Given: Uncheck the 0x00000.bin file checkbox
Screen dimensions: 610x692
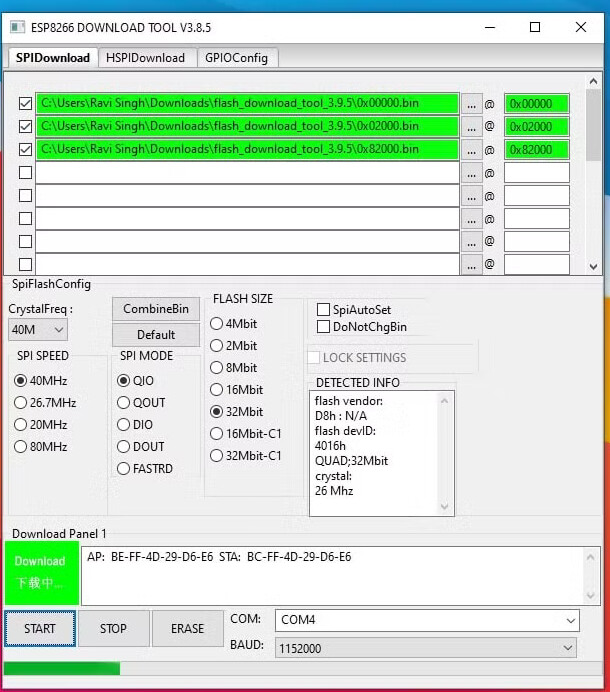Looking at the screenshot, I should pyautogui.click(x=26, y=104).
